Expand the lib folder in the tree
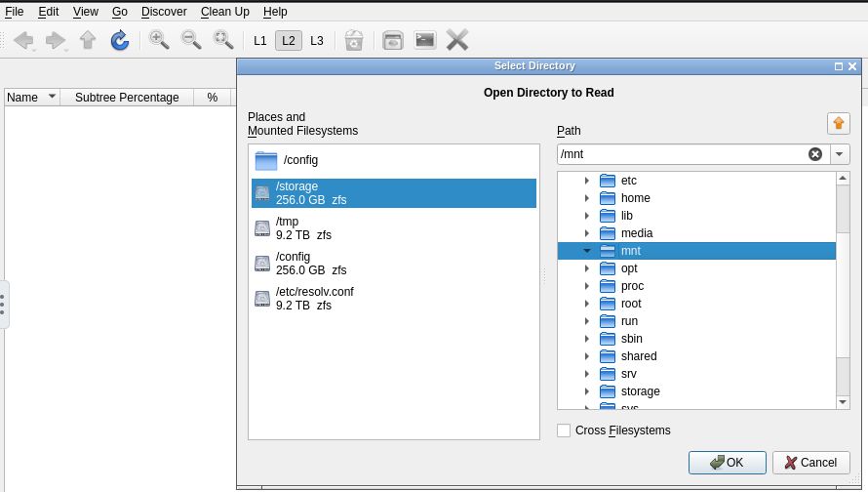Screen dimensions: 868x492 tap(587, 216)
